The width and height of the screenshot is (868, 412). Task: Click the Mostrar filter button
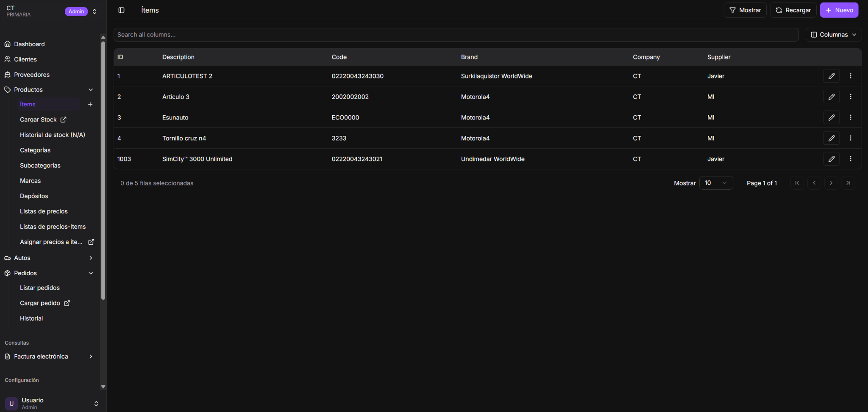coord(745,10)
